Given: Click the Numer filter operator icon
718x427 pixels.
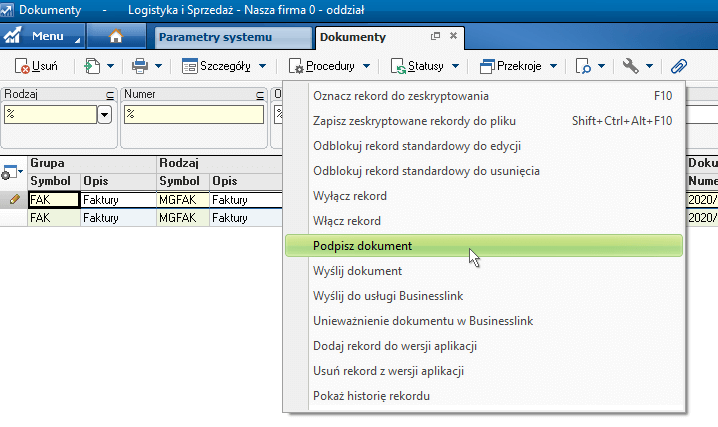Looking at the screenshot, I should click(x=260, y=95).
